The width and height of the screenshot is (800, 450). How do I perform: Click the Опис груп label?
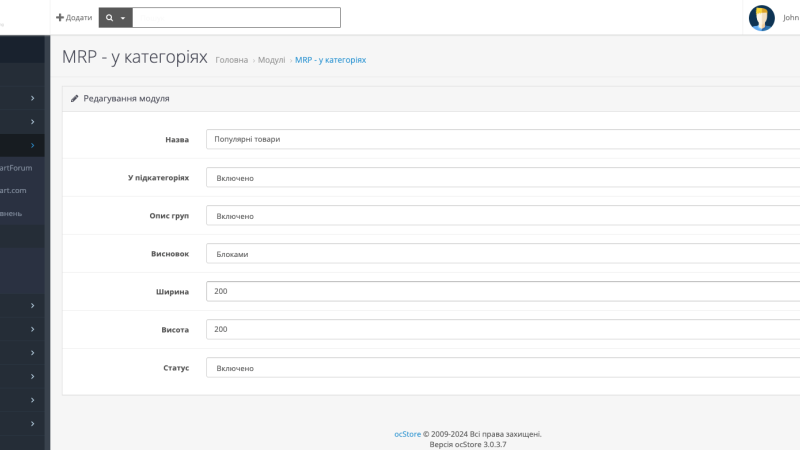click(x=169, y=216)
